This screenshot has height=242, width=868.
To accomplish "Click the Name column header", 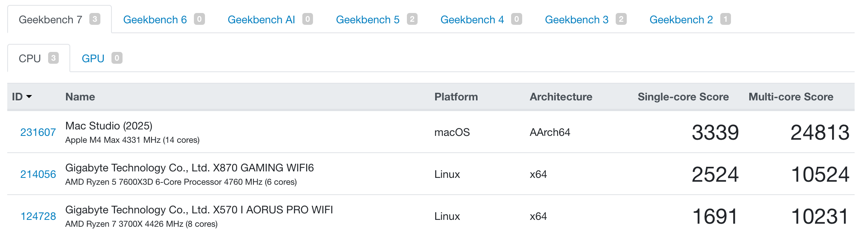I will 80,97.
